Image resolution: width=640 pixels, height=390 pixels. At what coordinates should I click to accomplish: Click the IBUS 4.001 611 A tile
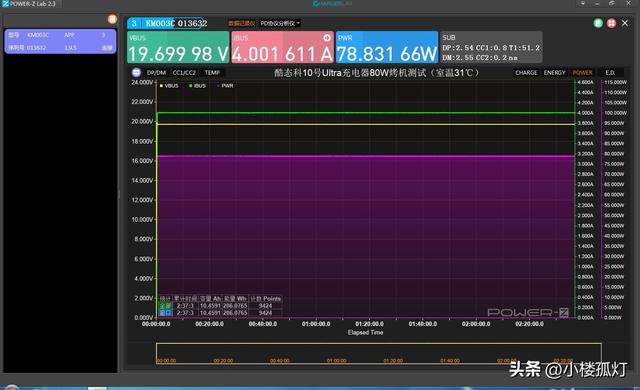coord(282,47)
